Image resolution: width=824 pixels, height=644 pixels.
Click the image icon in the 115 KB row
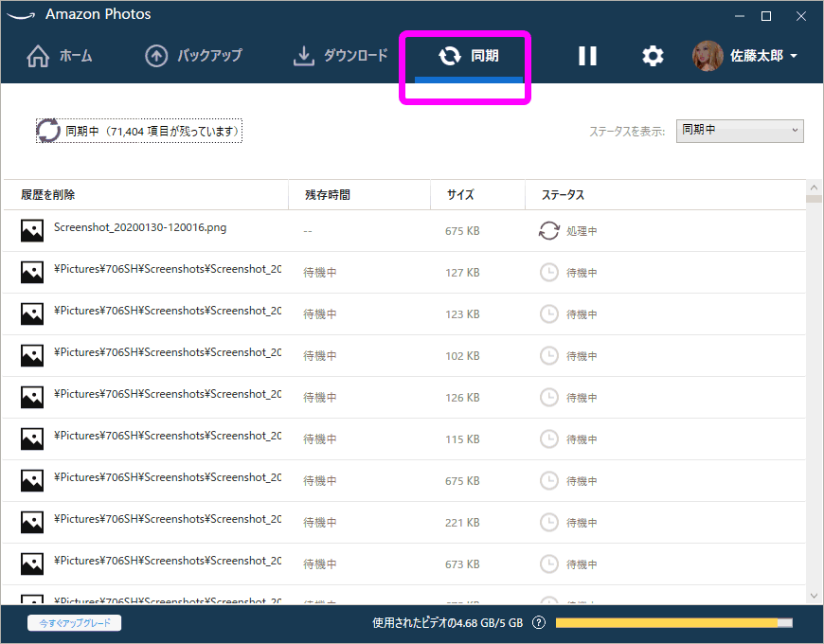pyautogui.click(x=32, y=438)
